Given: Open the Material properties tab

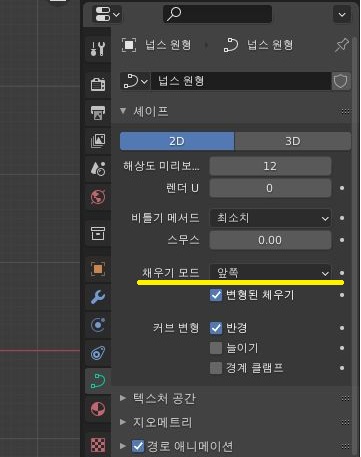Looking at the screenshot, I should click(x=98, y=409).
